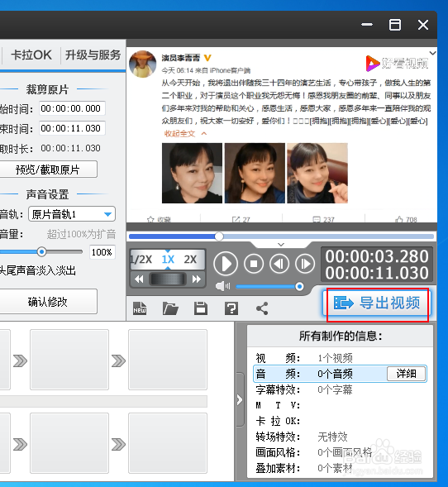This screenshot has width=448, height=487.
Task: Collapse the info panel with the side arrow
Action: tap(240, 399)
